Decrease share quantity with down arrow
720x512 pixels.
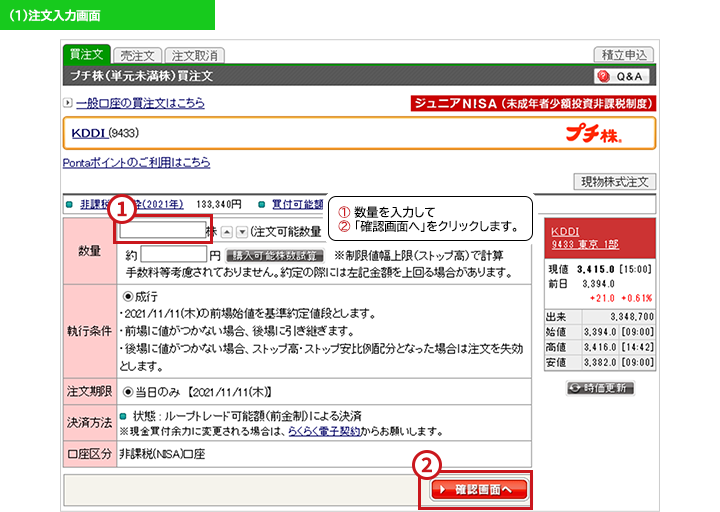(x=242, y=232)
